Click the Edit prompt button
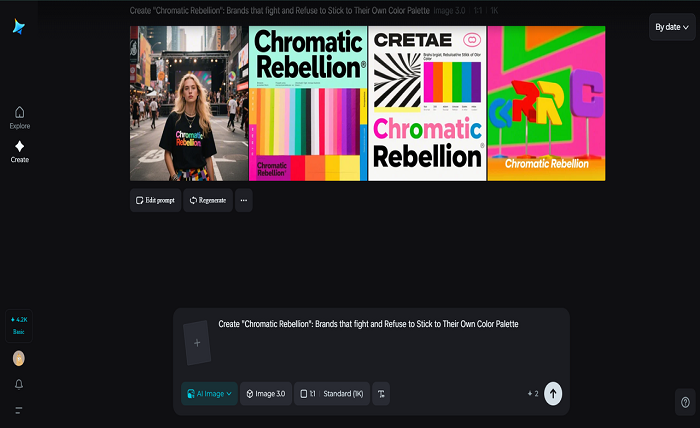This screenshot has height=428, width=700. coord(154,200)
